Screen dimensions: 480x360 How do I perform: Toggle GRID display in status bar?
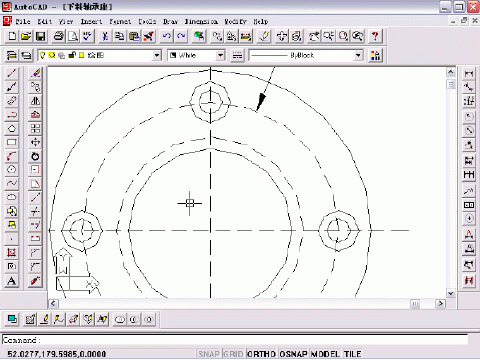pyautogui.click(x=233, y=354)
